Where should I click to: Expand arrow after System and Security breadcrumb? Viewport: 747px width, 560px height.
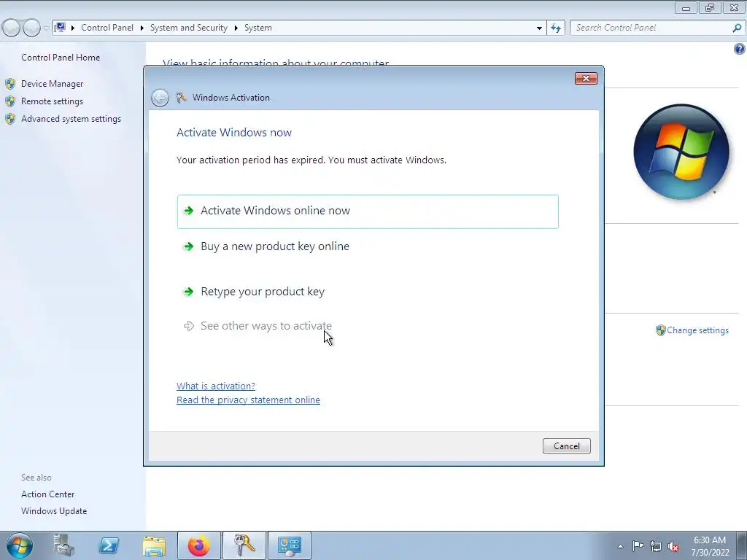tap(236, 28)
